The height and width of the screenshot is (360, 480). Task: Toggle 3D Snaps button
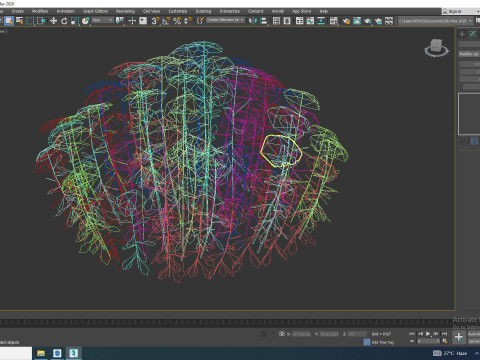point(155,21)
